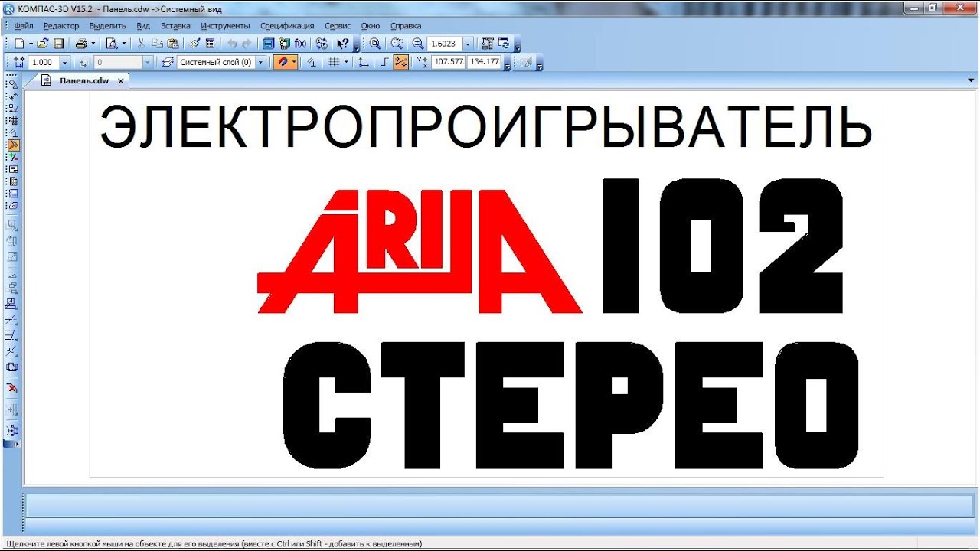Image resolution: width=980 pixels, height=551 pixels.
Task: Toggle the global snaps magnet button
Action: coord(283,63)
